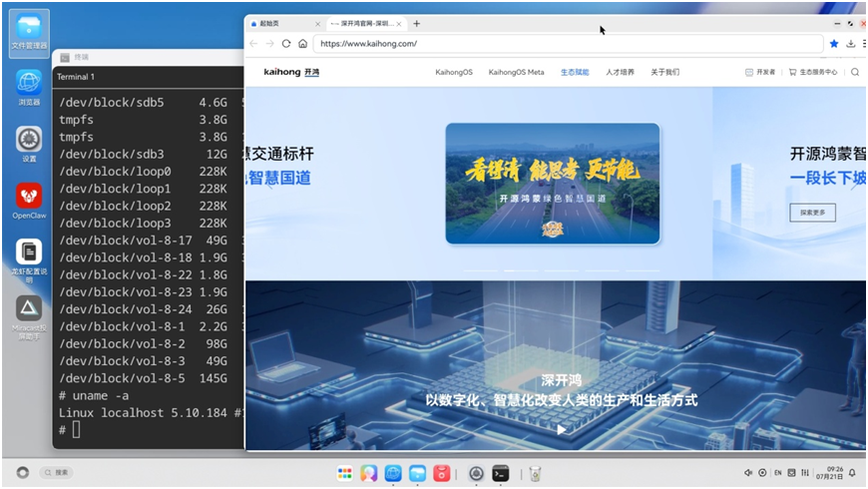Open the 浏览器 desktop shortcut
This screenshot has width=868, height=489.
(29, 88)
